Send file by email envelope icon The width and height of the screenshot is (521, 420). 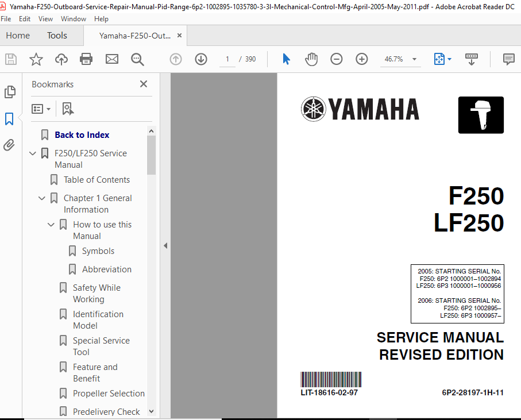click(111, 60)
